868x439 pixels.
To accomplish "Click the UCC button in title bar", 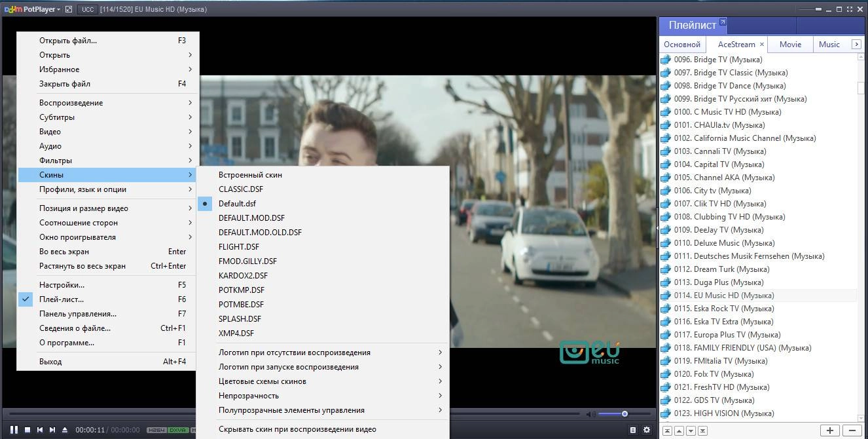I will 86,9.
